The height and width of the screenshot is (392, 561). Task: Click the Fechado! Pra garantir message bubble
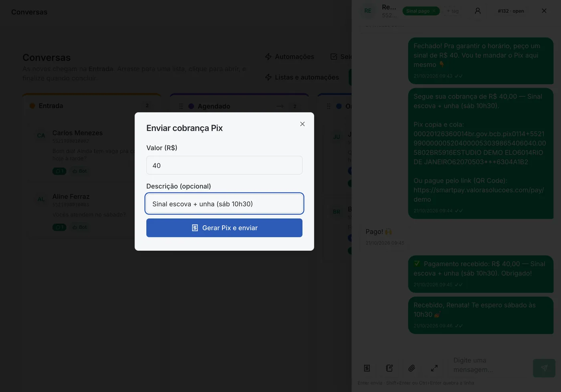(x=480, y=61)
